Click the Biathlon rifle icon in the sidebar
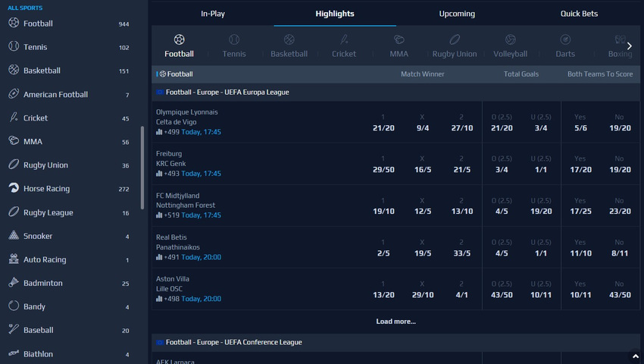This screenshot has height=364, width=644. click(x=14, y=353)
